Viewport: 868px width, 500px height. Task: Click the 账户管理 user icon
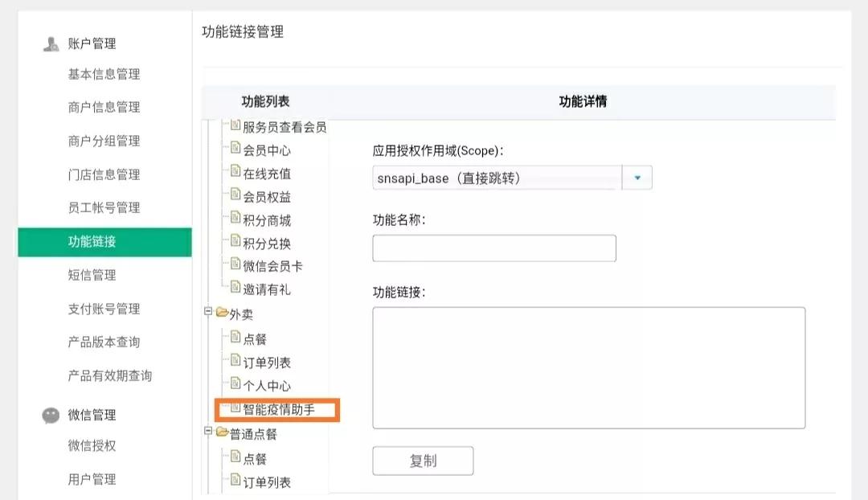[51, 43]
